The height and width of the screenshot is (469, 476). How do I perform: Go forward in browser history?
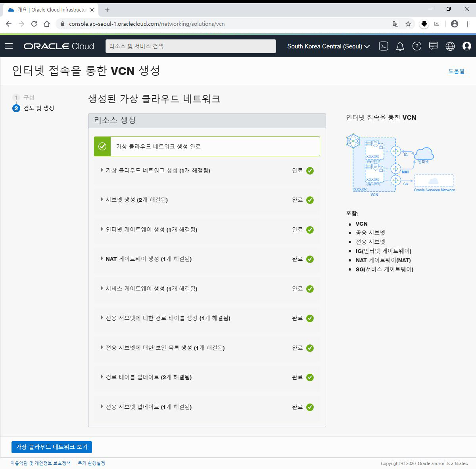[21, 24]
